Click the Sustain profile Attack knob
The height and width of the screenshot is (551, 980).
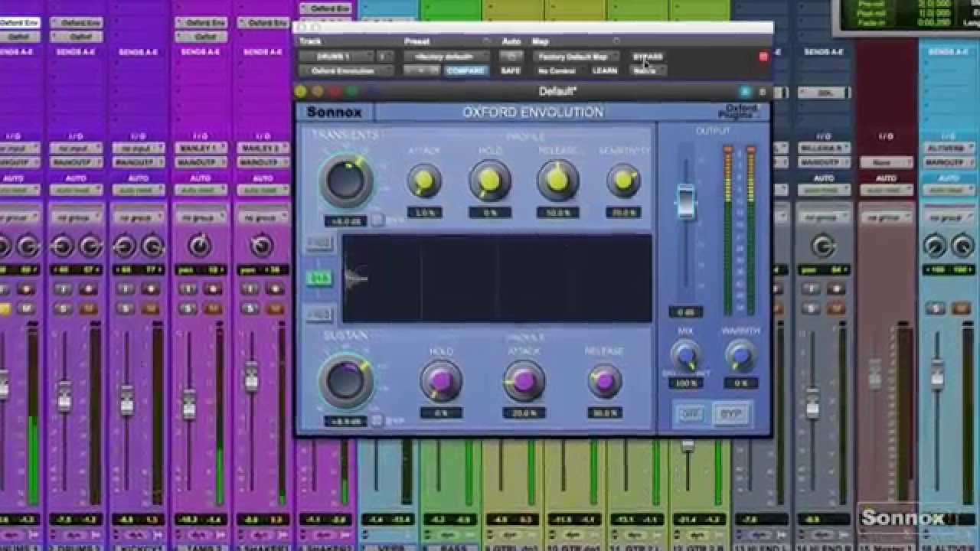[524, 380]
